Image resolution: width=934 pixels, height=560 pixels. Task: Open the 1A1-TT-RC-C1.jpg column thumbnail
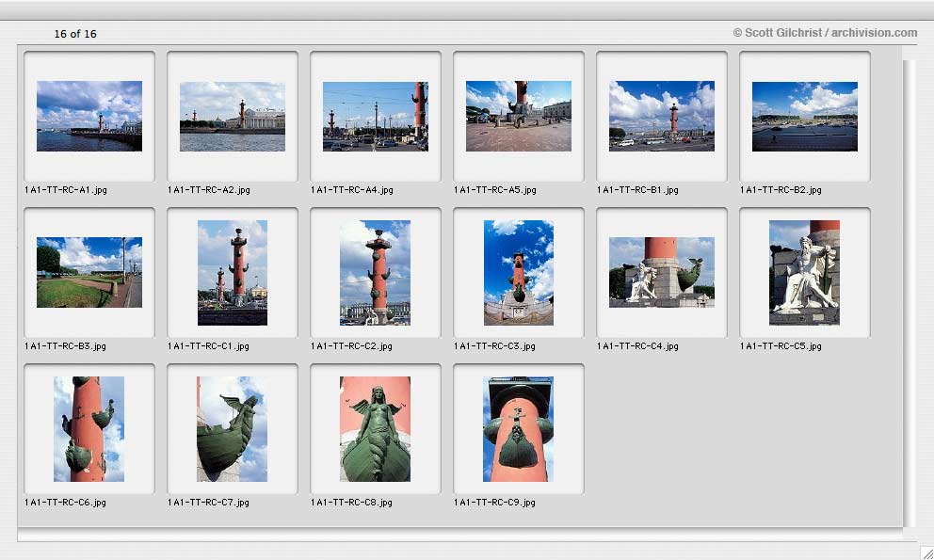pyautogui.click(x=233, y=273)
